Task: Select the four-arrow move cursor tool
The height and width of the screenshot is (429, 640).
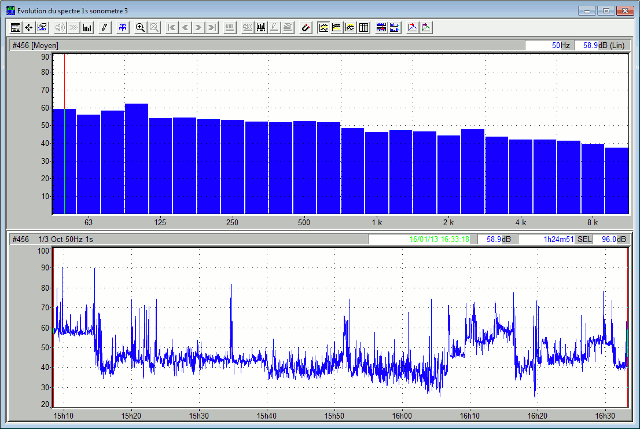Action: [29, 27]
